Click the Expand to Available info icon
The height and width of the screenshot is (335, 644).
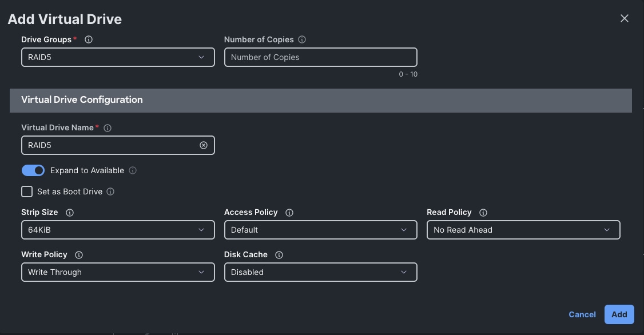[133, 170]
